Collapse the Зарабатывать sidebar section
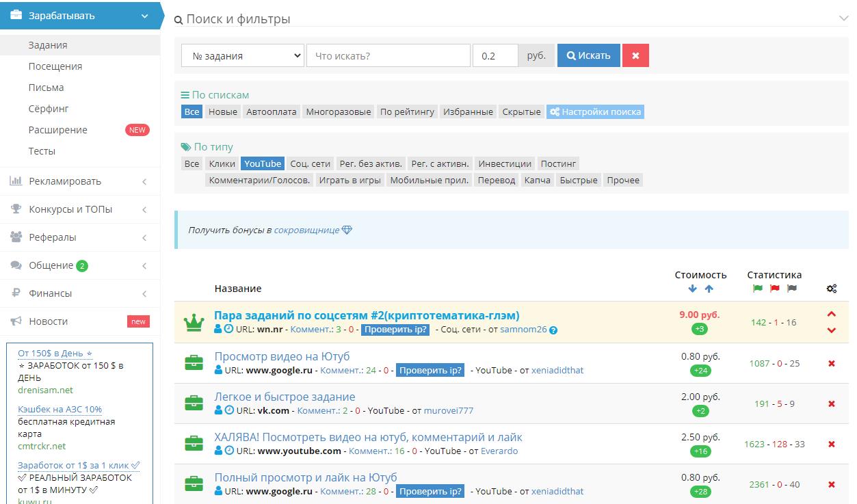The width and height of the screenshot is (857, 504). point(144,16)
